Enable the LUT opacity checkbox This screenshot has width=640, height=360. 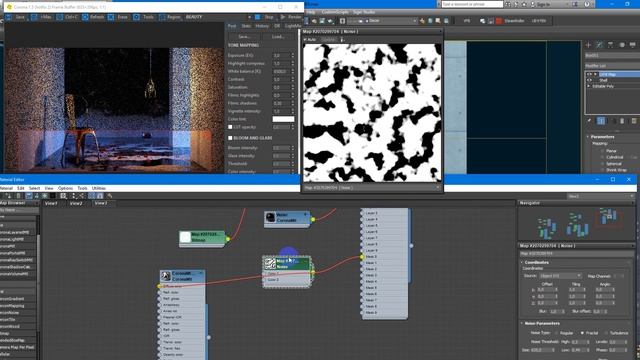(230, 127)
